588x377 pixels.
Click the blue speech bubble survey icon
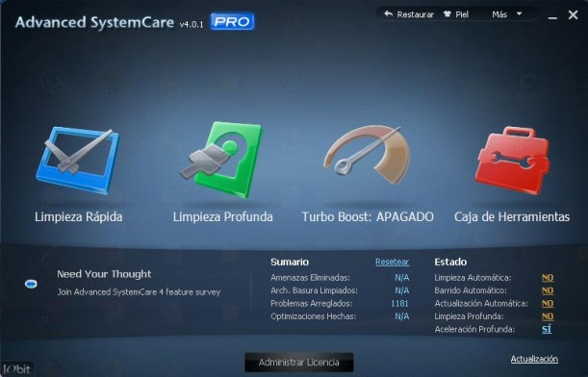pos(31,284)
